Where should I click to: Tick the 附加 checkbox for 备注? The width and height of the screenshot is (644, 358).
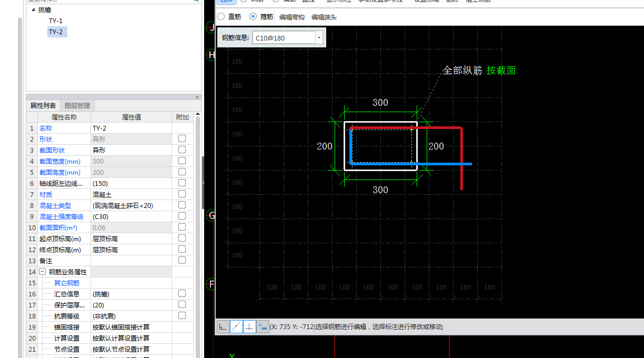182,260
